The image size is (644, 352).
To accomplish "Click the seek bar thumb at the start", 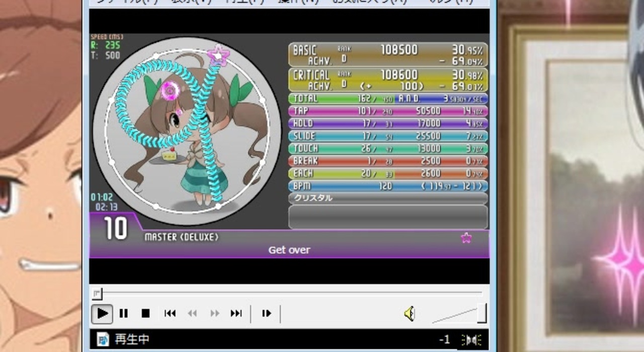I will pos(97,293).
